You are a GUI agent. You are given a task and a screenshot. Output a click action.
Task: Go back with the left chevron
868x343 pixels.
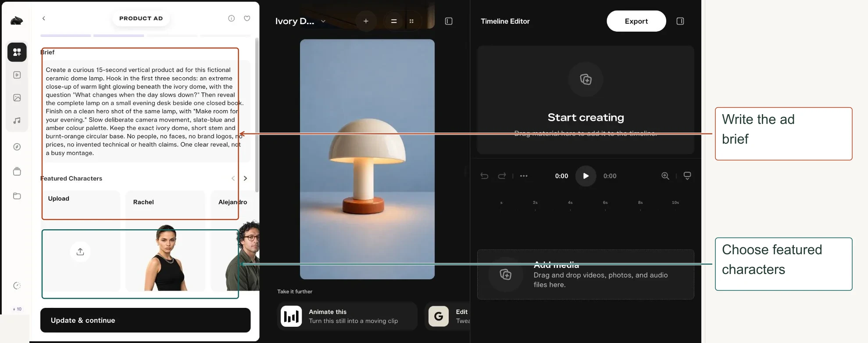click(x=44, y=18)
